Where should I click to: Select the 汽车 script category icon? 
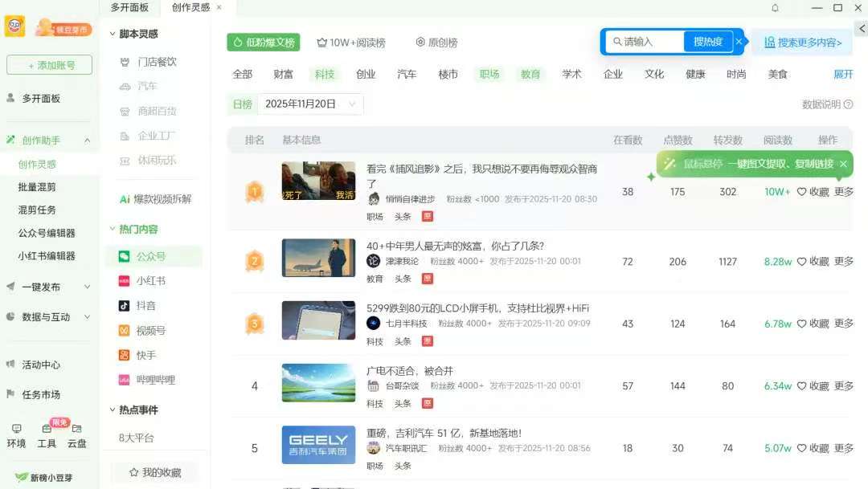(x=125, y=86)
